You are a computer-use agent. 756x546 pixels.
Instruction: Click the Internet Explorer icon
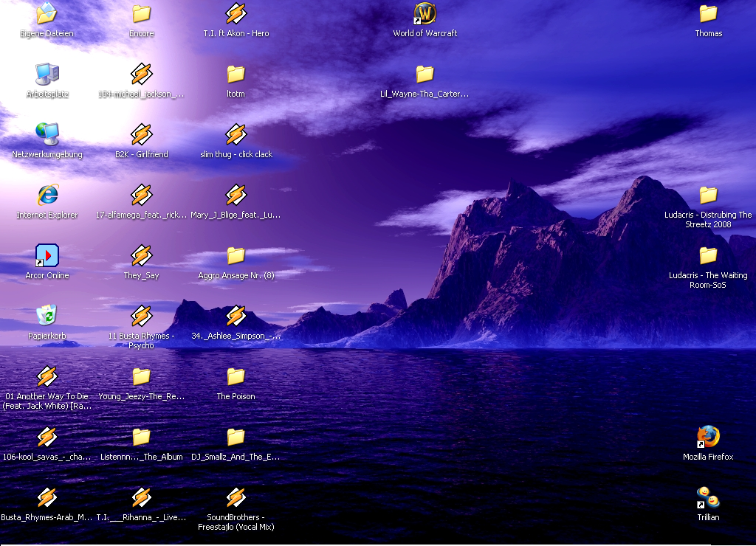tap(47, 196)
